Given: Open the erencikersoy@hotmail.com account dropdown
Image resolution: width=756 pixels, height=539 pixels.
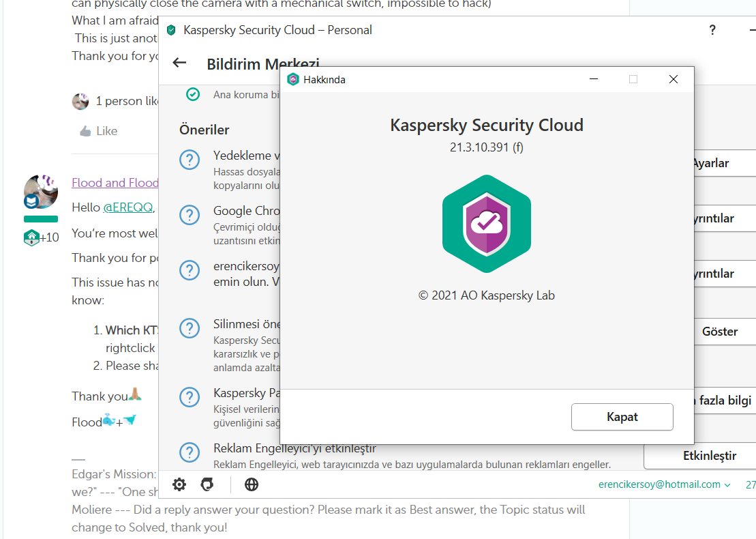Looking at the screenshot, I should coord(664,484).
